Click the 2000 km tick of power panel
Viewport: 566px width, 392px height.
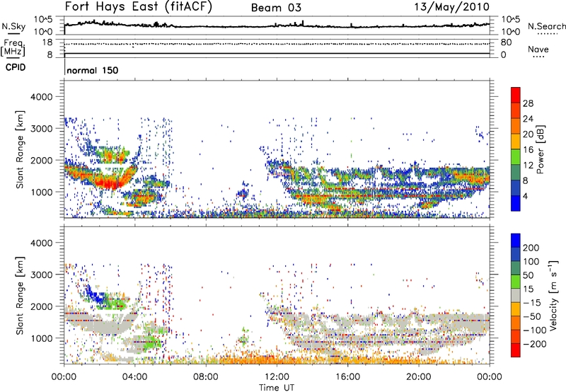click(41, 160)
